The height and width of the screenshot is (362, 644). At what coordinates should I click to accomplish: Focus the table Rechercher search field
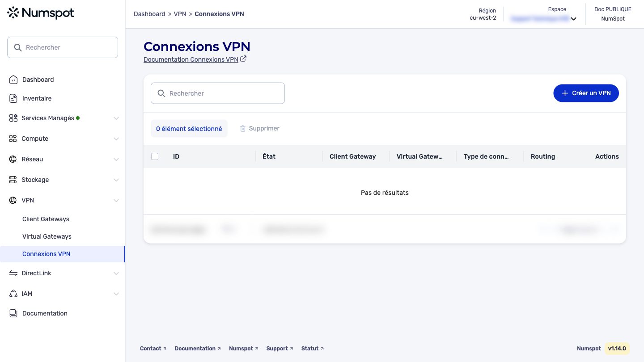click(218, 93)
